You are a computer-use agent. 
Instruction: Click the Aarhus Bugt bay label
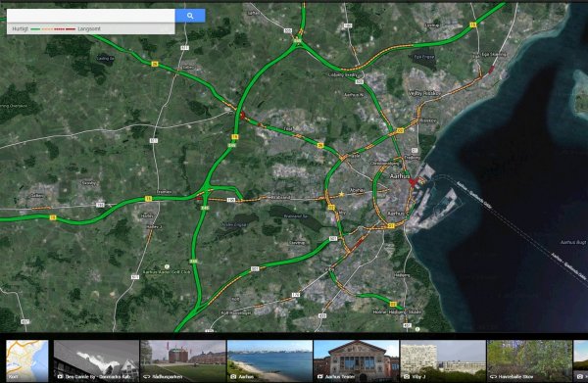[x=573, y=243]
